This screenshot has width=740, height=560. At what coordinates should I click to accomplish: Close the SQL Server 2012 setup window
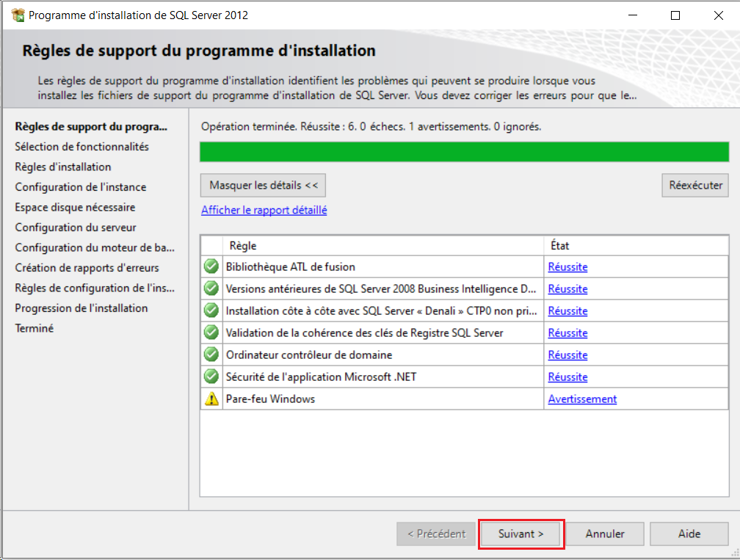coord(718,15)
